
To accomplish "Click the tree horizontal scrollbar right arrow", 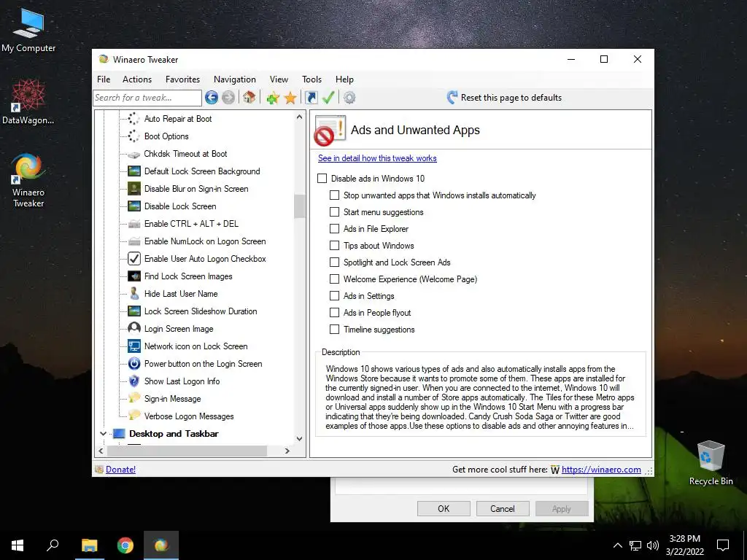I will (x=287, y=451).
